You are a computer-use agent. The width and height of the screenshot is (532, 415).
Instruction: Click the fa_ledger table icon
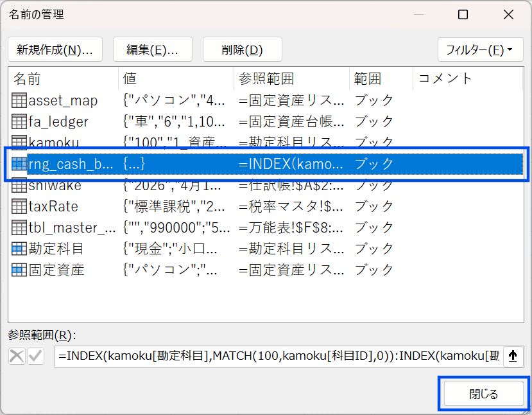[19, 121]
